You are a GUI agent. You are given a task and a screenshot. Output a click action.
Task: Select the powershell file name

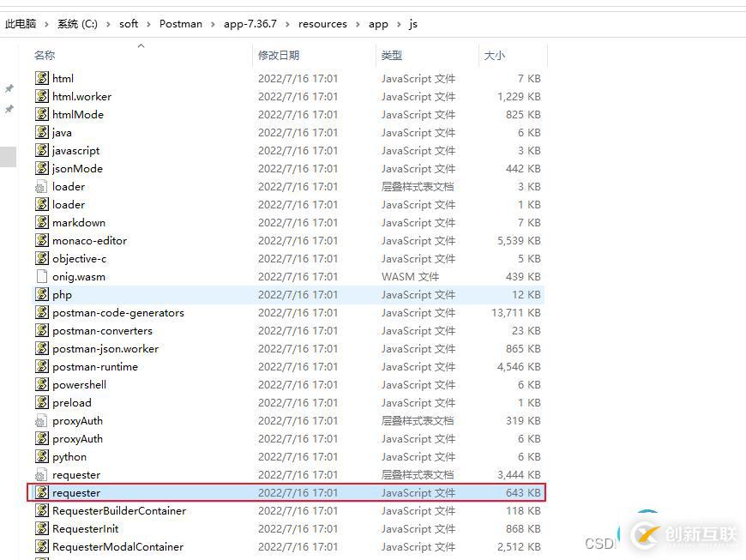[x=80, y=384]
